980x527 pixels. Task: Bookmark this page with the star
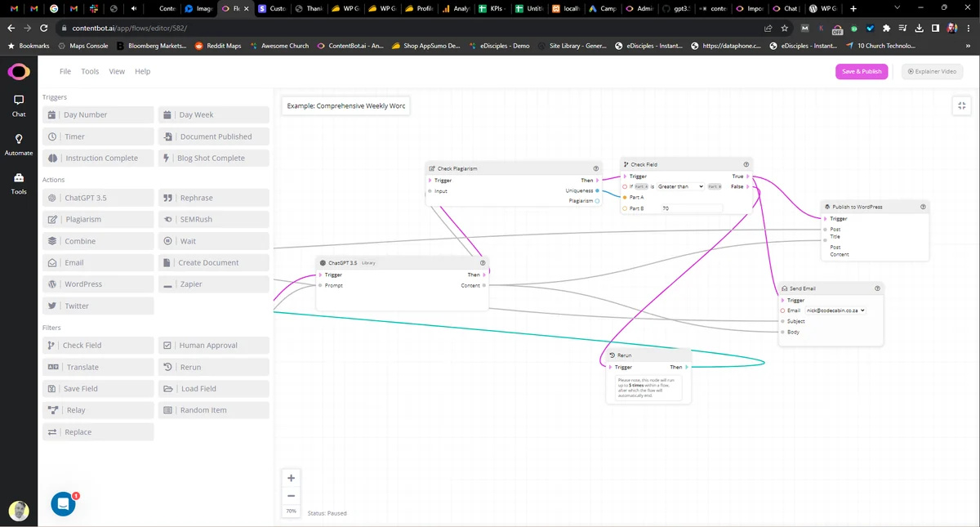(785, 28)
